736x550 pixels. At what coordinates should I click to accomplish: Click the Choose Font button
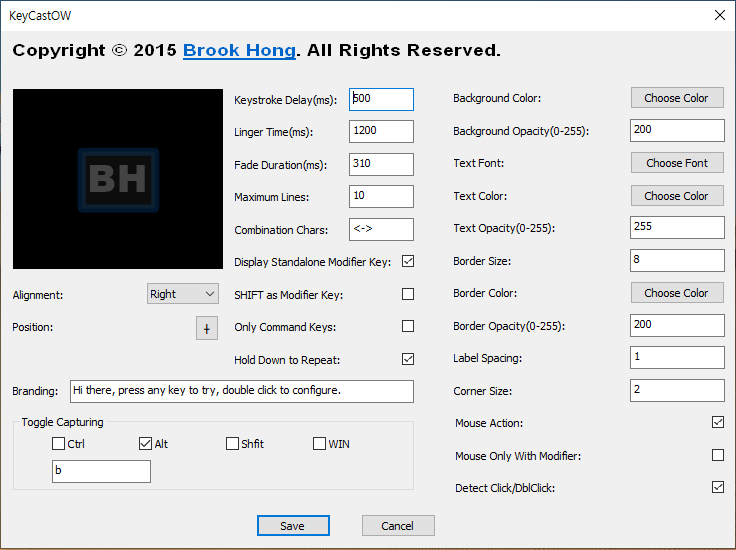coord(677,163)
